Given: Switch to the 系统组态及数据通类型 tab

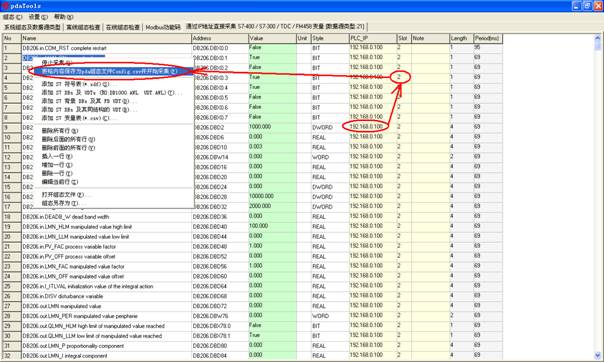Looking at the screenshot, I should coord(32,27).
